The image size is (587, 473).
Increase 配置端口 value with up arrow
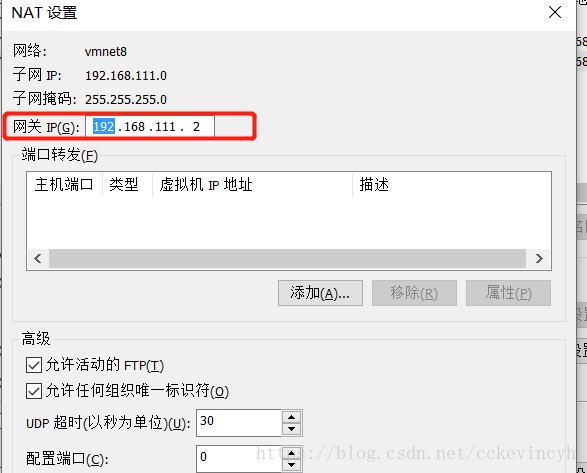[292, 453]
